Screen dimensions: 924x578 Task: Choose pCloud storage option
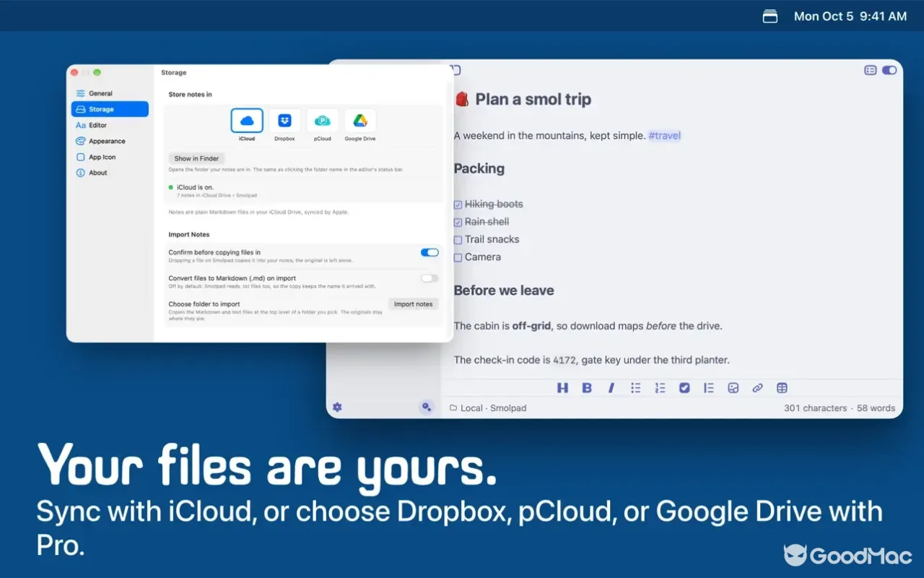point(323,121)
